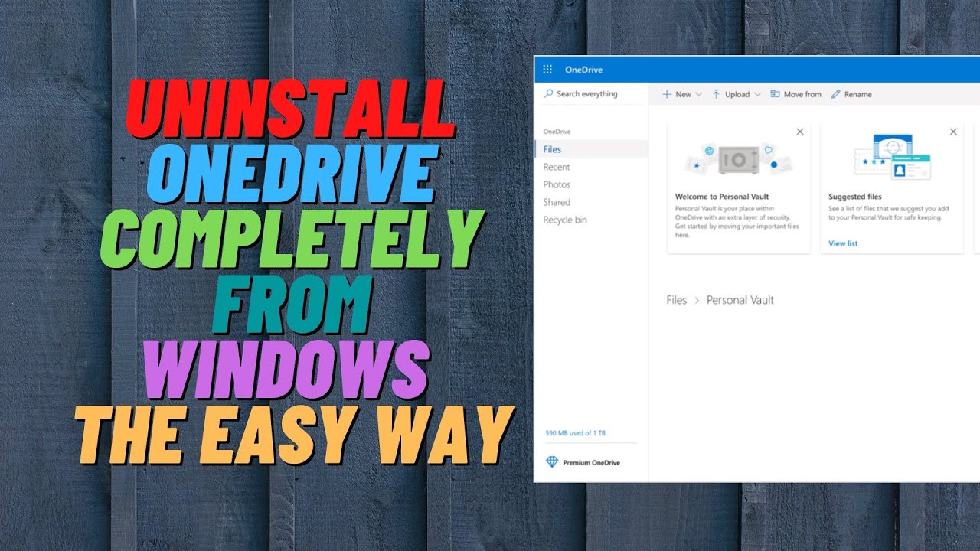Image resolution: width=980 pixels, height=551 pixels.
Task: Click the Suggested files illustration
Action: coord(892,157)
